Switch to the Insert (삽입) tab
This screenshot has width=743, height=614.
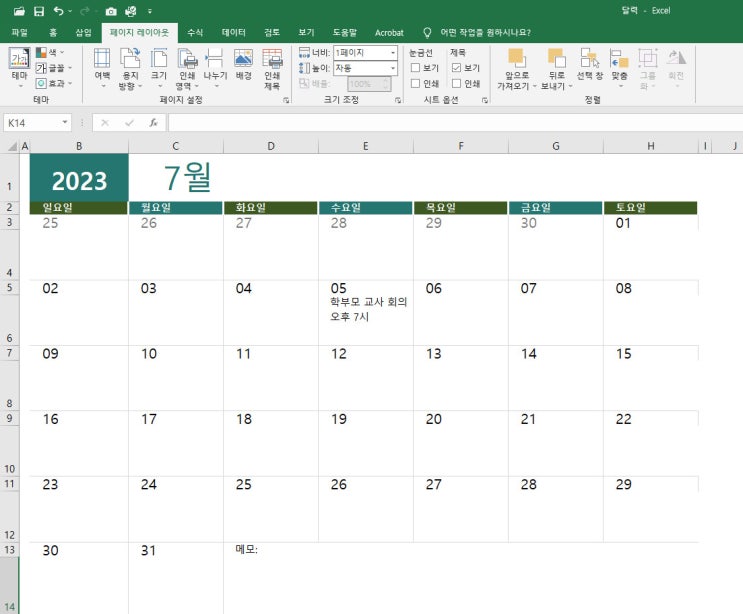click(x=83, y=32)
